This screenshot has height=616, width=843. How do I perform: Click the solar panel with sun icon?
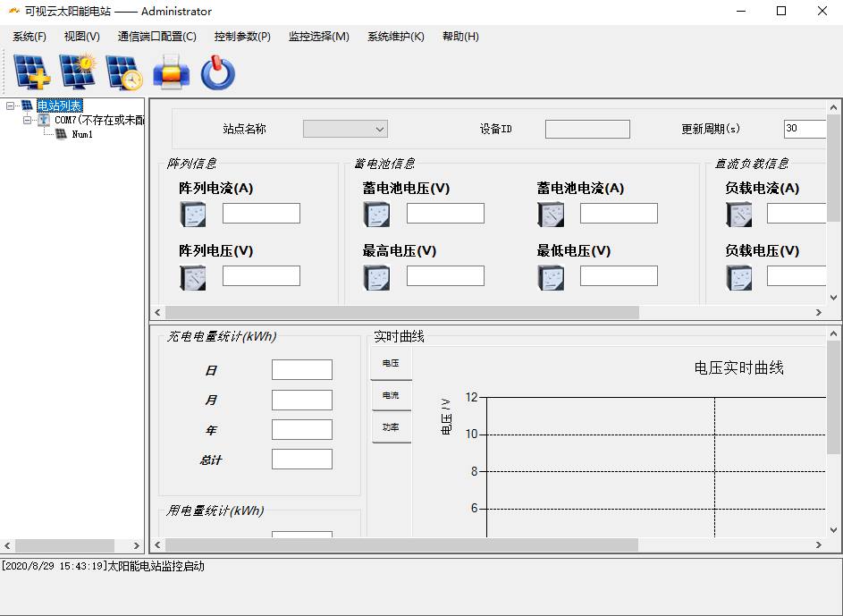[78, 71]
